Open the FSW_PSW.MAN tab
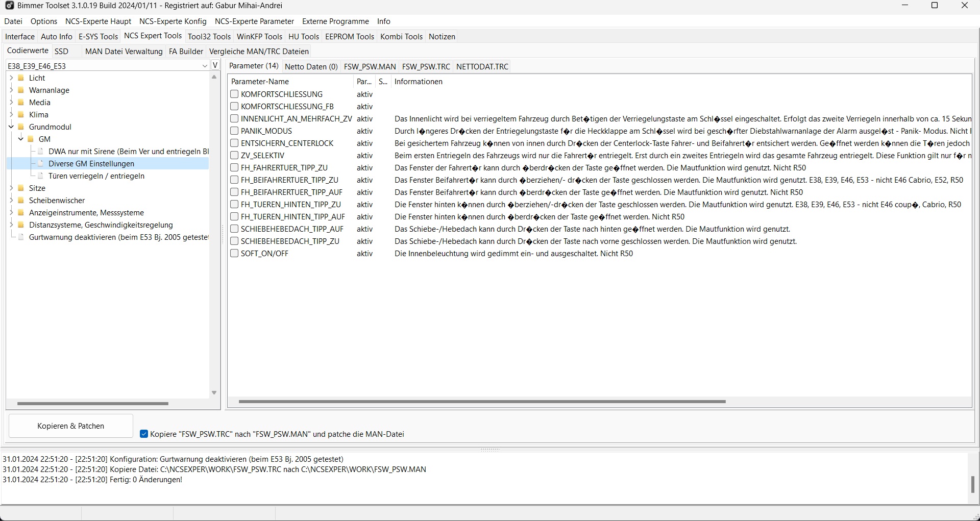980x521 pixels. click(x=370, y=67)
